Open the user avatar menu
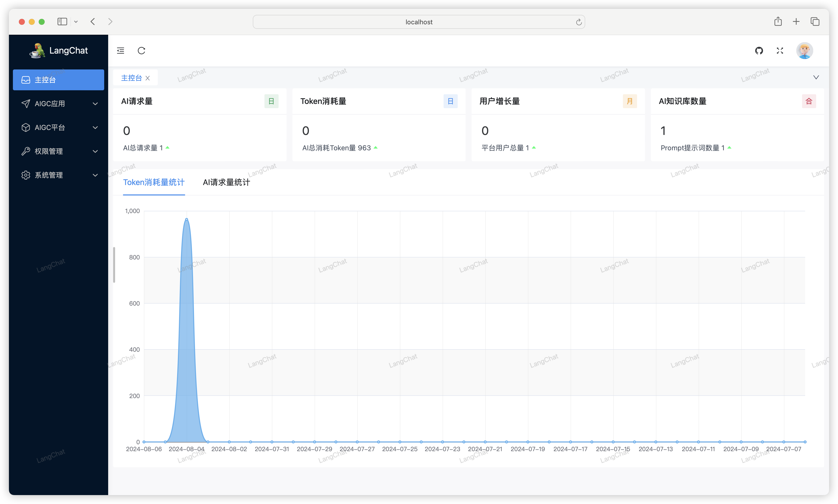This screenshot has width=838, height=504. (x=804, y=51)
